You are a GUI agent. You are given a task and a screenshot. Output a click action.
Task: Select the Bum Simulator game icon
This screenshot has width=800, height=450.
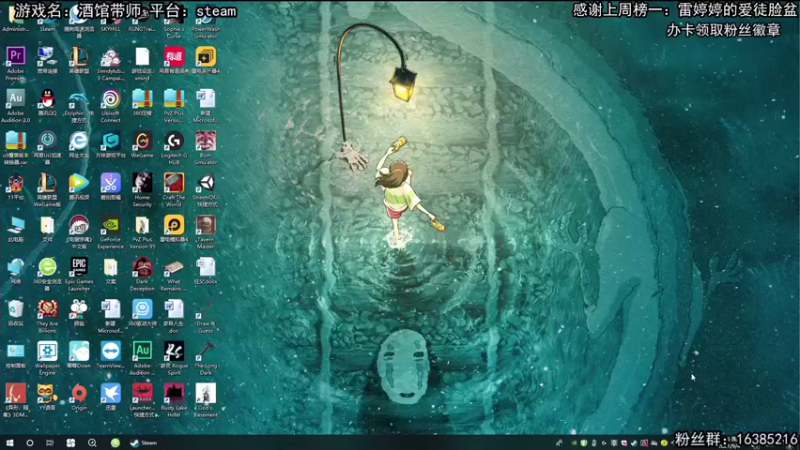pos(206,141)
